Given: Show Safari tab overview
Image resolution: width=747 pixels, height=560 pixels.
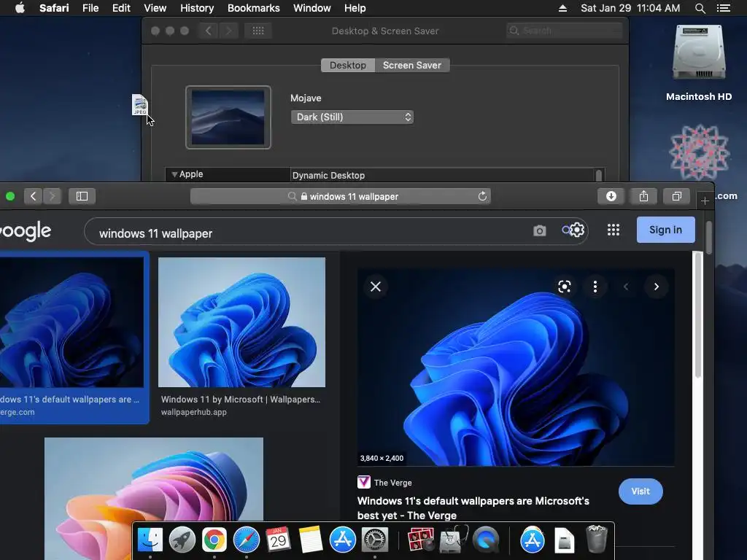Looking at the screenshot, I should pos(676,196).
